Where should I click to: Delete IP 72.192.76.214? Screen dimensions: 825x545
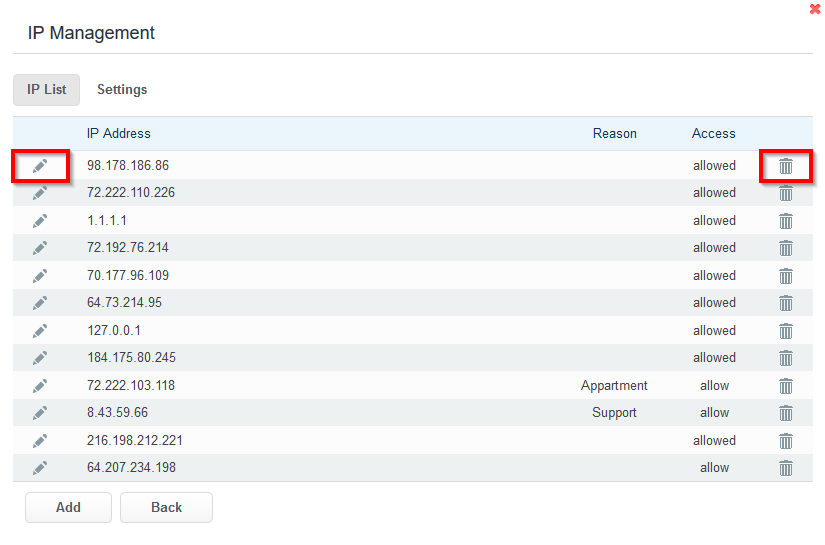[x=786, y=248]
